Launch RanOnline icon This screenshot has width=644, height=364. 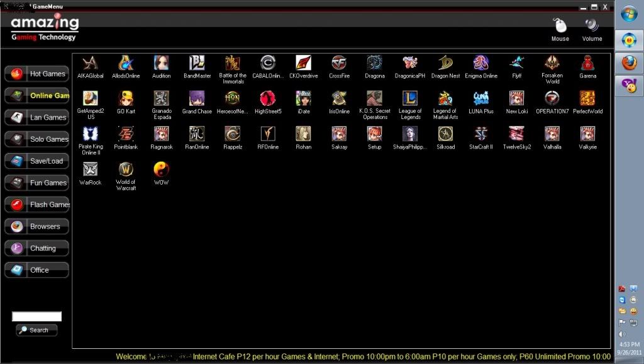[197, 134]
